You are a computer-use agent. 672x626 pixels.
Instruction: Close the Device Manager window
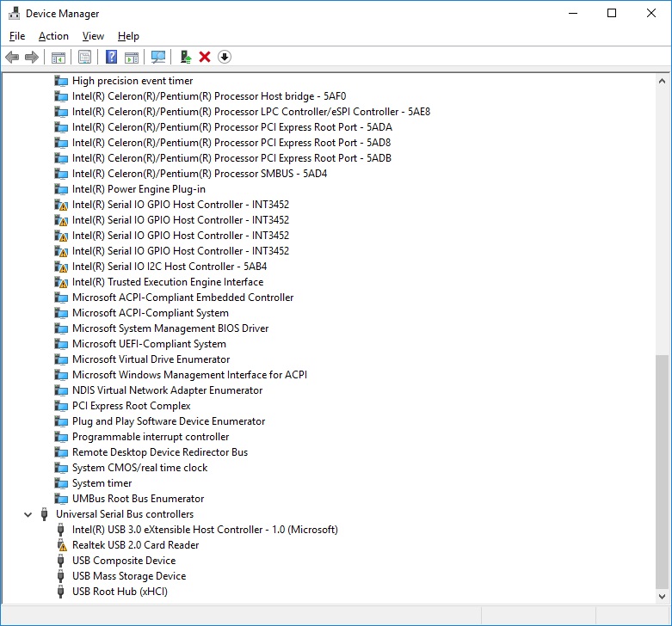click(x=651, y=13)
